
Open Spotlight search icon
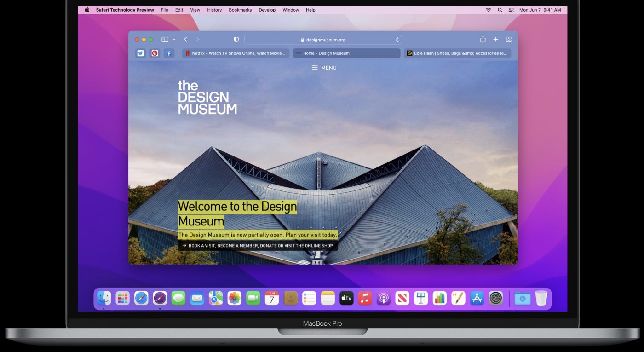pyautogui.click(x=500, y=10)
